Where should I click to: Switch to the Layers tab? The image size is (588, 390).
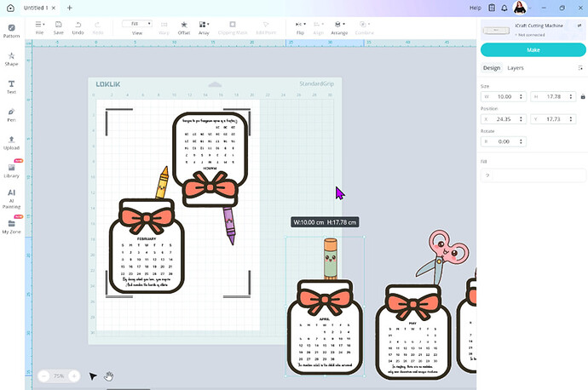516,67
